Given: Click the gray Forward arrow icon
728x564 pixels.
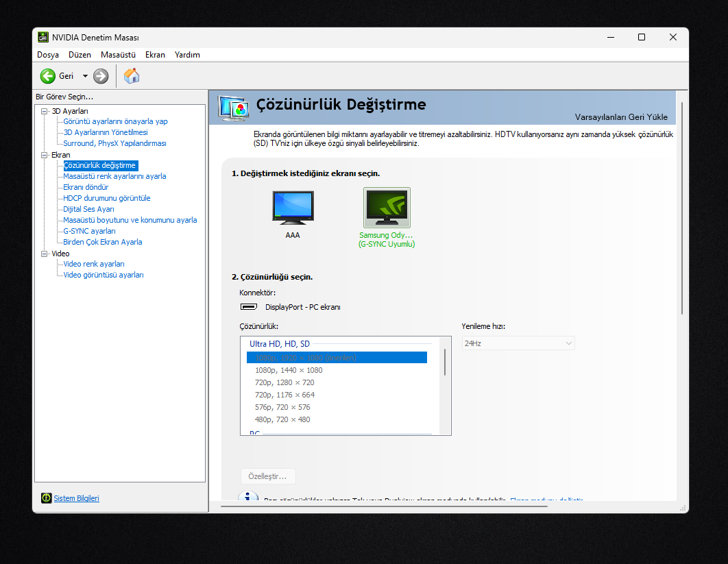Looking at the screenshot, I should pos(101,76).
